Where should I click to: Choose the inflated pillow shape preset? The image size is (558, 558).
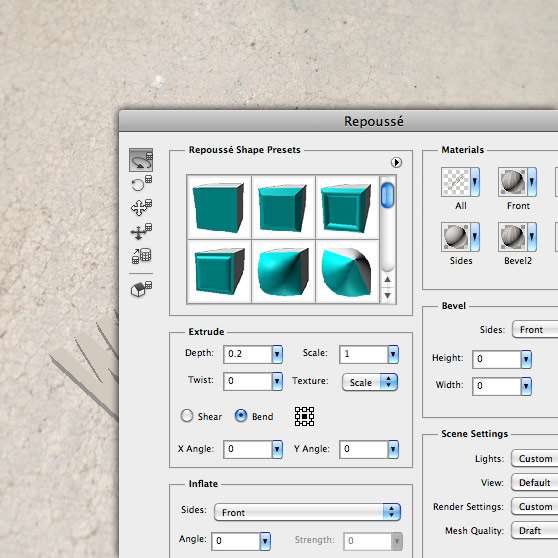[283, 272]
